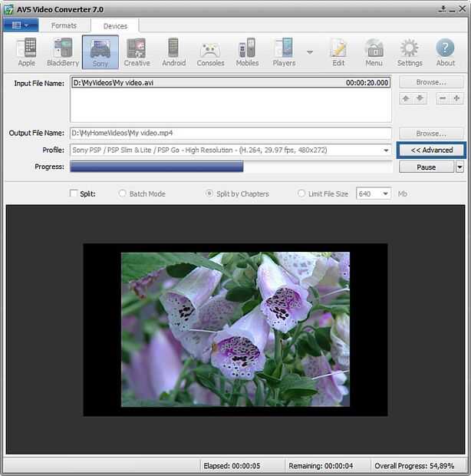Screen dimensions: 471x476
Task: Open the About help icon
Action: [x=445, y=52]
